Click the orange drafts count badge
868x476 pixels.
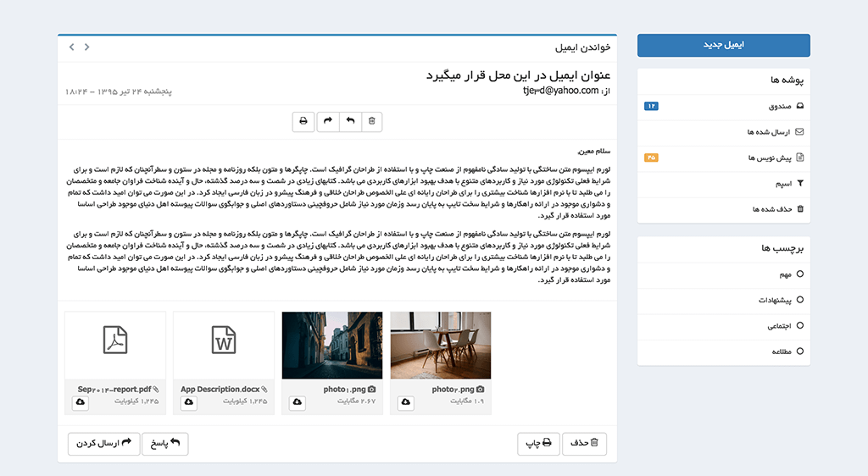[x=651, y=158]
